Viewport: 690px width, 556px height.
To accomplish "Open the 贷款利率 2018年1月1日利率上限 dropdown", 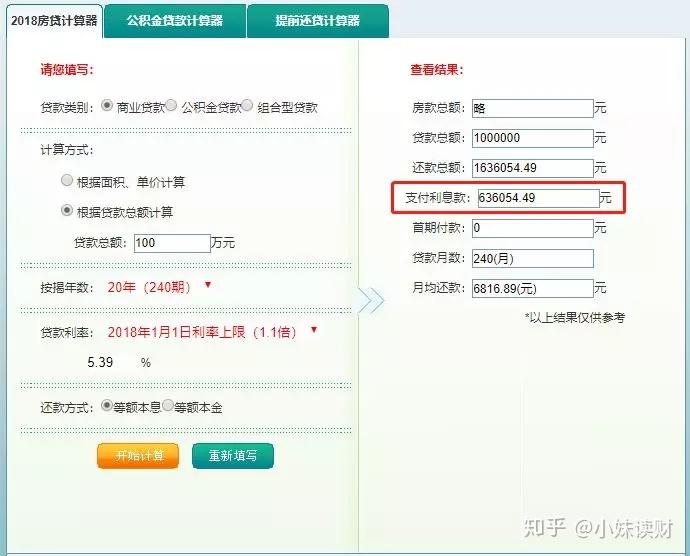I will (x=314, y=330).
